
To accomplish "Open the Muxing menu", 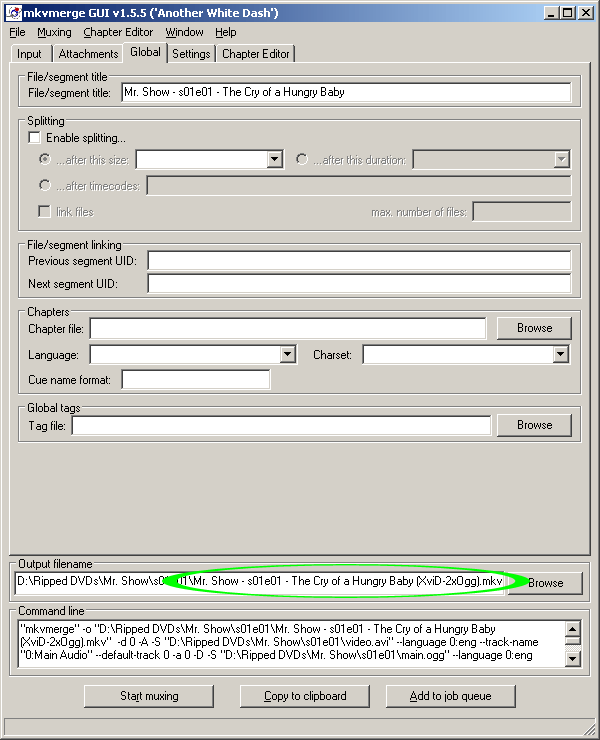I will click(54, 33).
